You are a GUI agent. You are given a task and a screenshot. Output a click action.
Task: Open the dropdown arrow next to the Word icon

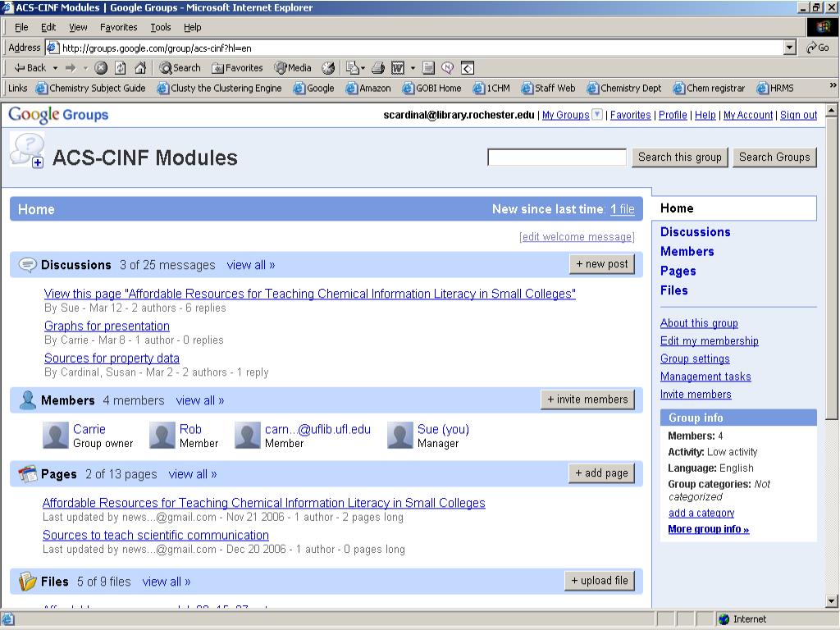pyautogui.click(x=413, y=68)
